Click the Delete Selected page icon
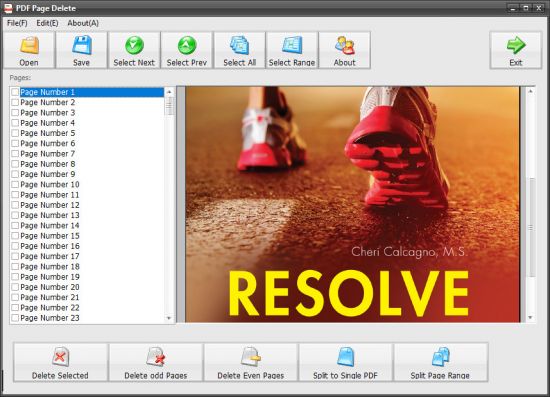This screenshot has height=397, width=550. point(60,357)
